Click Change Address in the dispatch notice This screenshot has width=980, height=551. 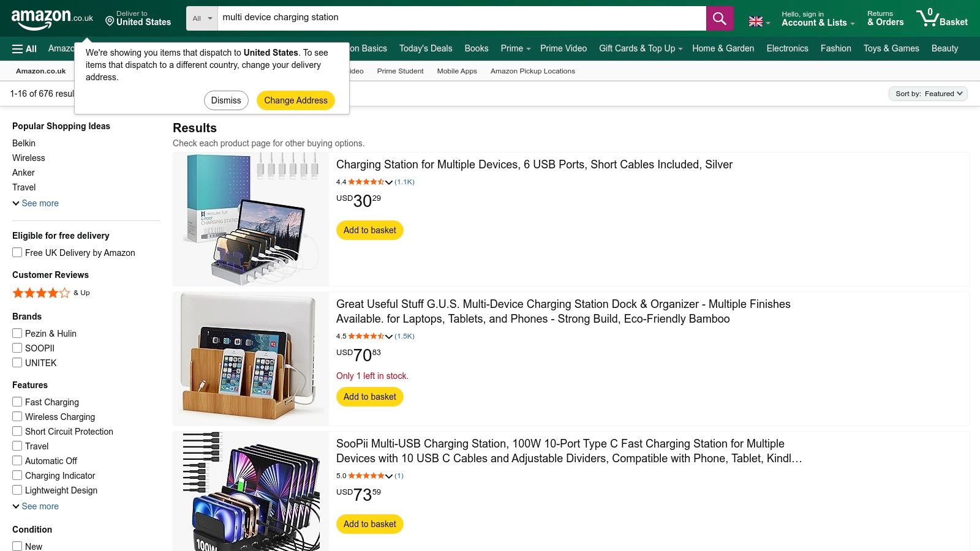(295, 100)
